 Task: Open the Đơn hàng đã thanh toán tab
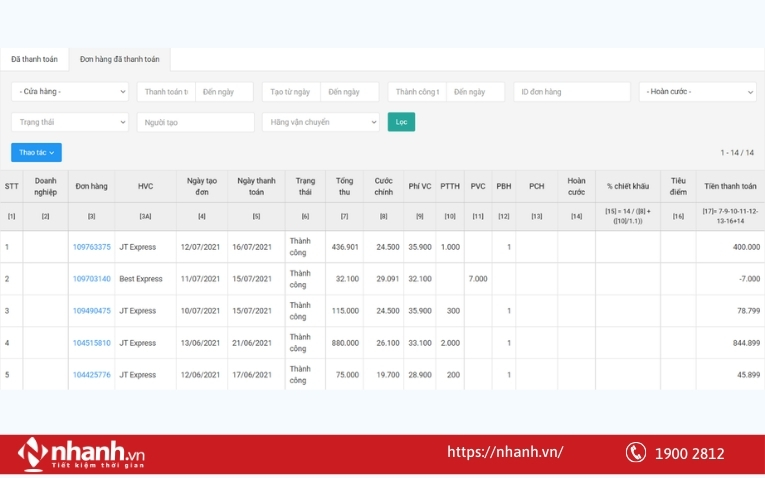pyautogui.click(x=120, y=59)
